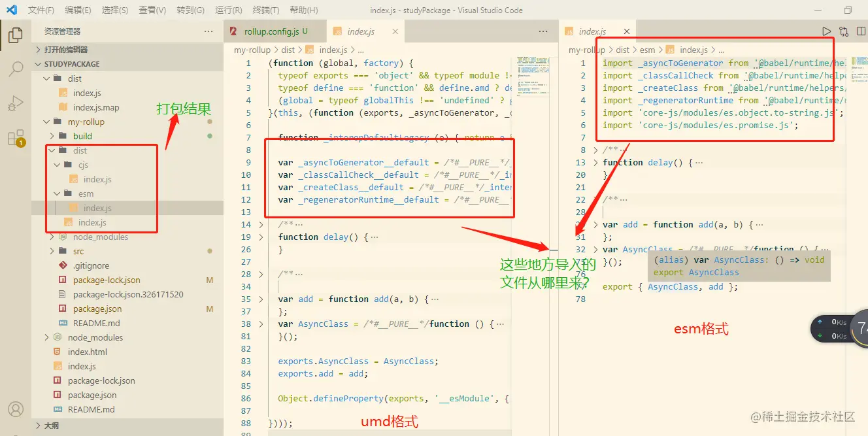Open the Extensions view with badge 1
Viewport: 868px width, 436px height.
coord(15,138)
